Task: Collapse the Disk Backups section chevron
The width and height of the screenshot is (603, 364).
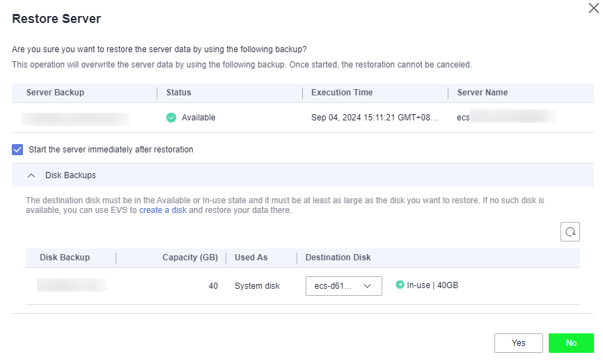Action: point(31,175)
